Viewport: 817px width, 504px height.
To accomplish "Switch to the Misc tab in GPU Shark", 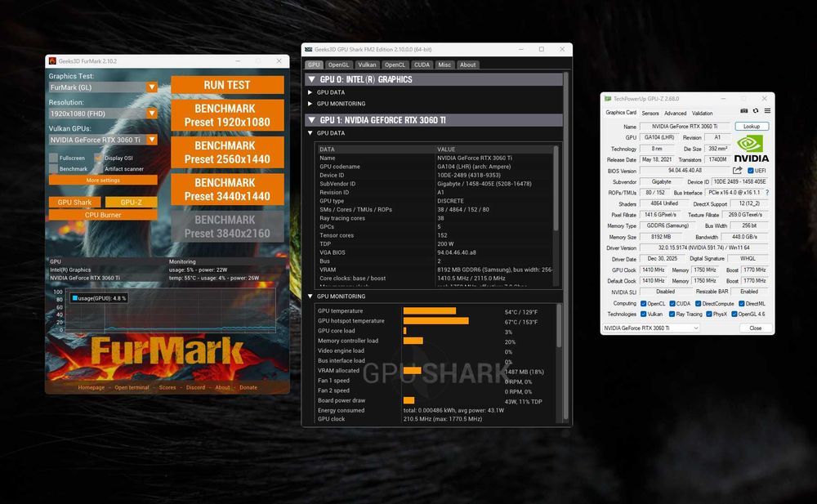I will (x=444, y=65).
